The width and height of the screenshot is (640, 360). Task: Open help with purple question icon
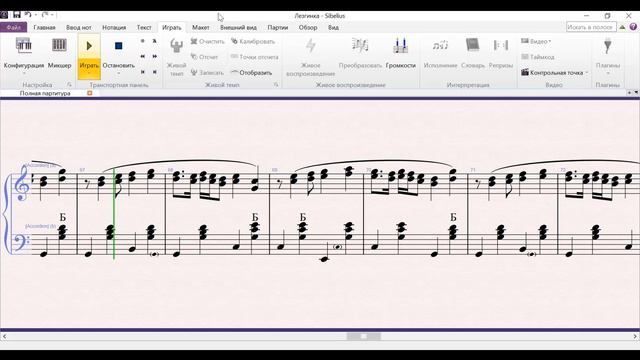click(x=633, y=27)
